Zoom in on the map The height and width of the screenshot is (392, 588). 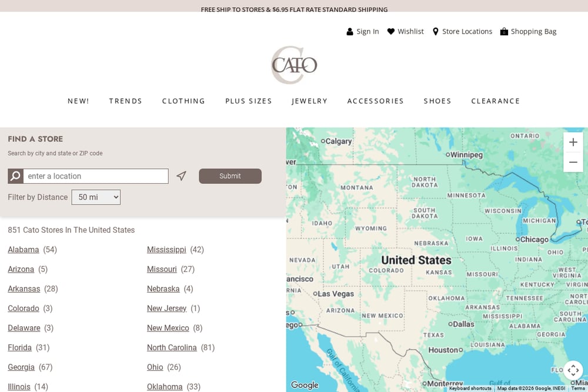[x=573, y=142]
